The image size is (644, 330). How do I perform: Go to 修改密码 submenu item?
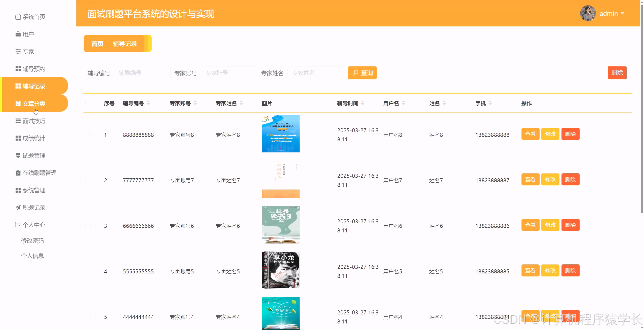click(32, 241)
